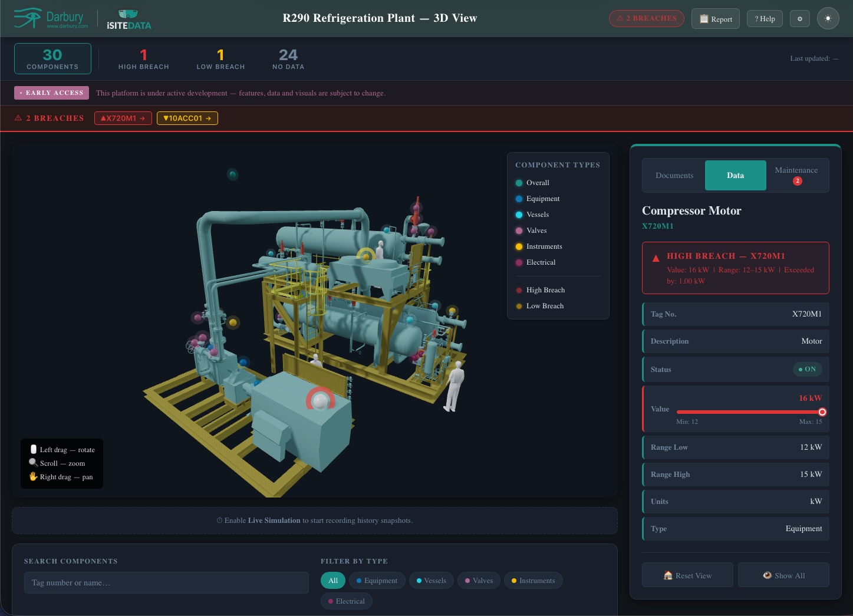Click the Electrical legend magenta dot
Viewport: 853px width, 616px height.
[x=519, y=262]
